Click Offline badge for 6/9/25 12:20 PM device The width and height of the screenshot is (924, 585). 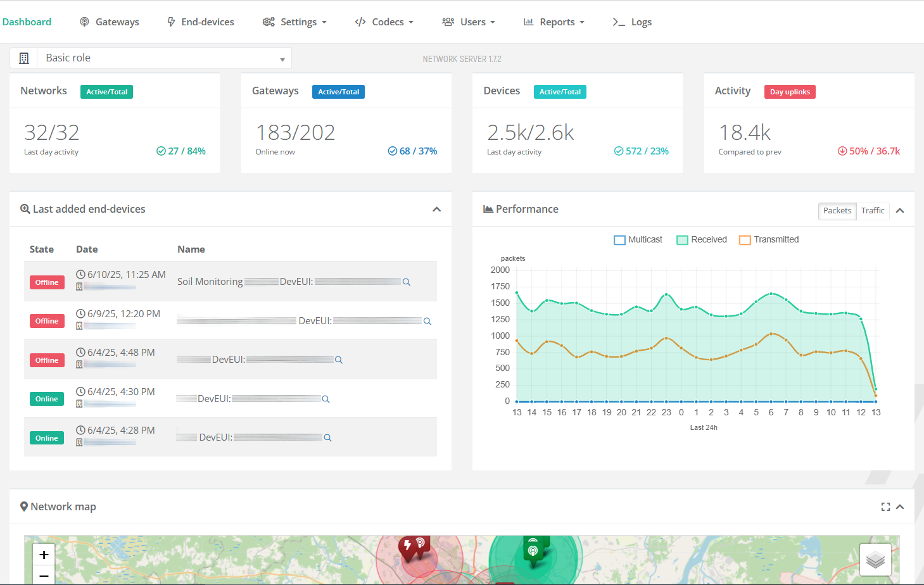coord(47,321)
